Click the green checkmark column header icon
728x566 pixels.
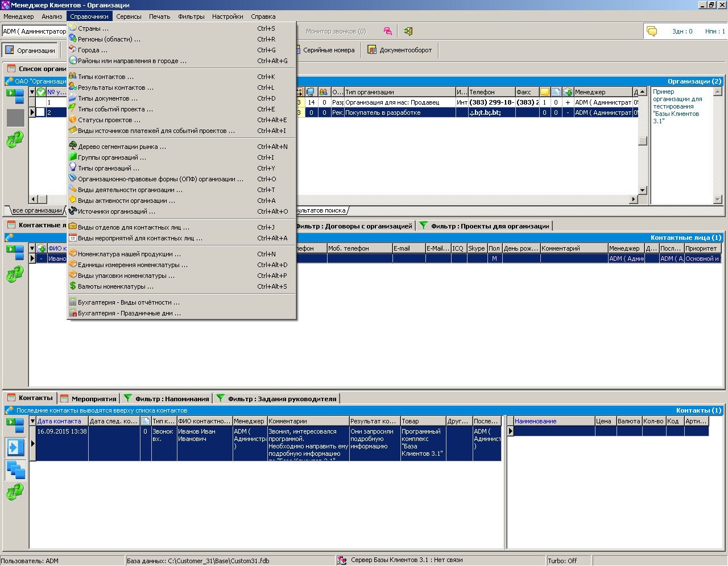(x=41, y=92)
